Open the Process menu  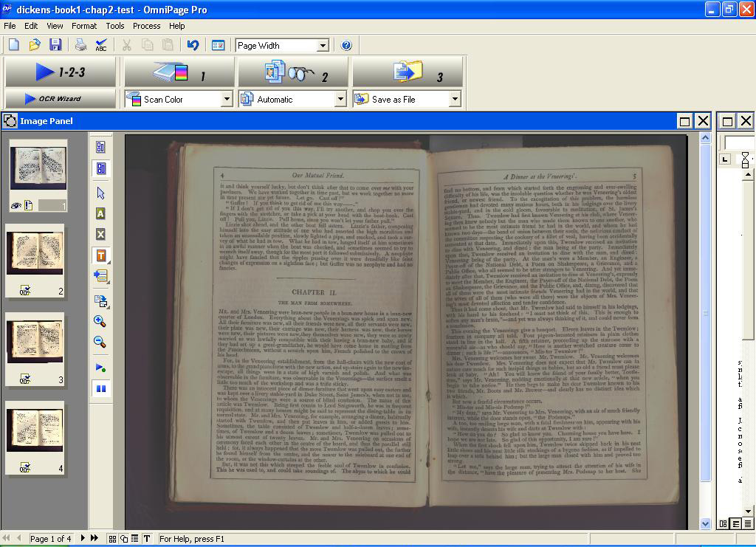147,26
